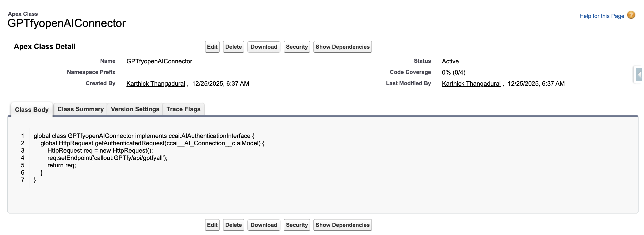644x235 pixels.
Task: Click code line 4 with setEndpoint call
Action: tap(107, 158)
